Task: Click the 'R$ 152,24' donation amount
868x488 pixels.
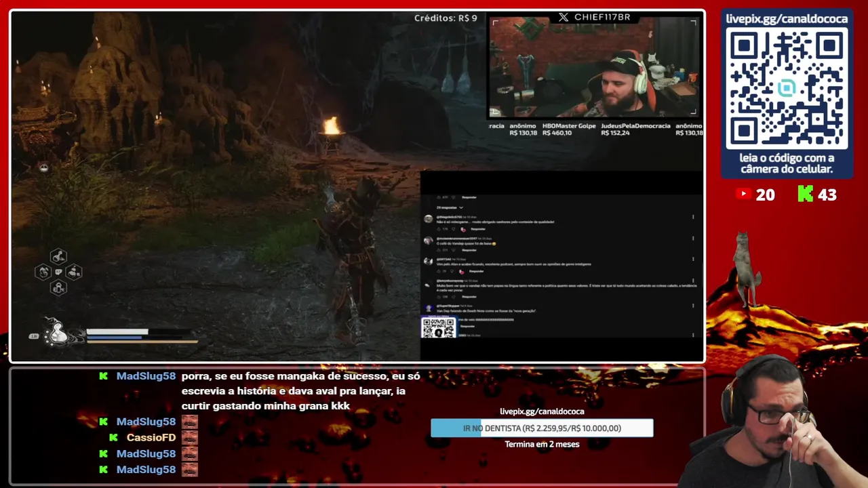Action: 615,133
